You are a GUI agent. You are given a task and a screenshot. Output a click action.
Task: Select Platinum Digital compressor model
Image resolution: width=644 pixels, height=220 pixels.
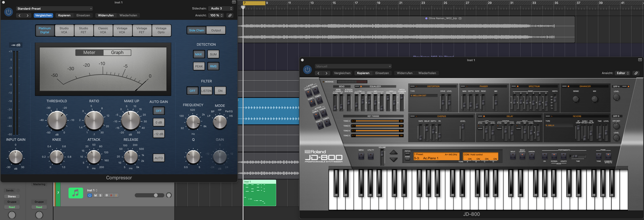[x=45, y=30]
